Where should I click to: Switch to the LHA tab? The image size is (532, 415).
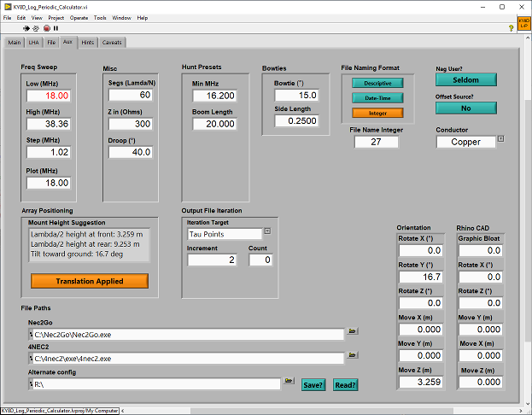pyautogui.click(x=33, y=43)
